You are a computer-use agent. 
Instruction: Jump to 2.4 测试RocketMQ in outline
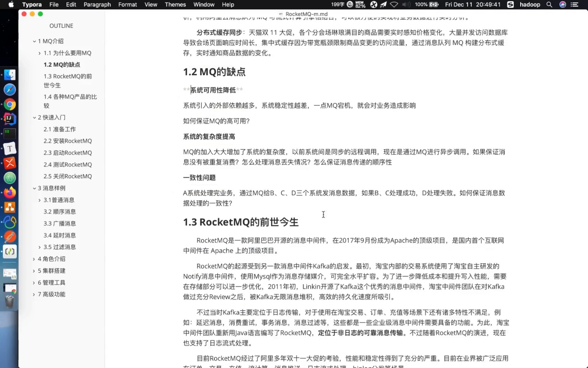click(68, 165)
